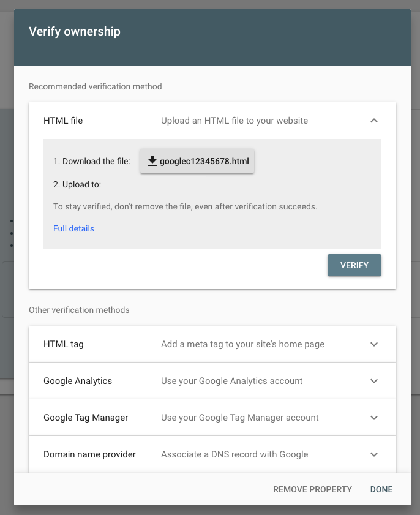Click "Use your Google Analytics account" description
This screenshot has height=515, width=420.
tap(231, 381)
